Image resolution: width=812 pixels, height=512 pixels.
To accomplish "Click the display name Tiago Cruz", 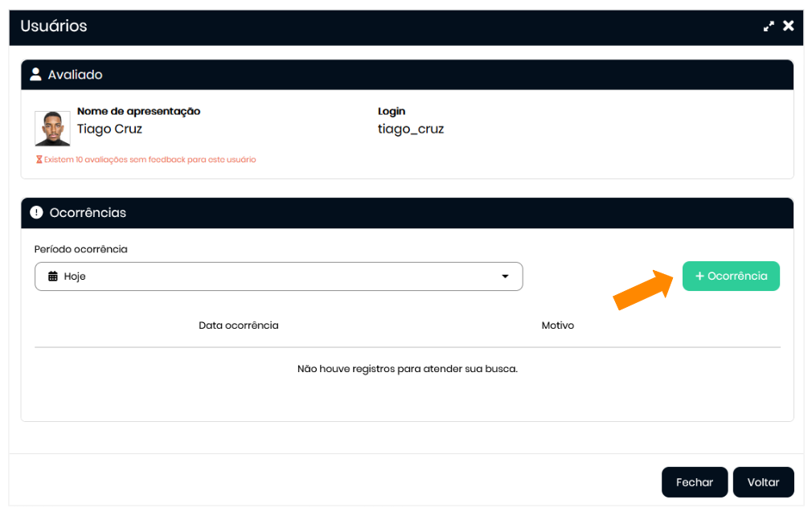I will pos(109,129).
